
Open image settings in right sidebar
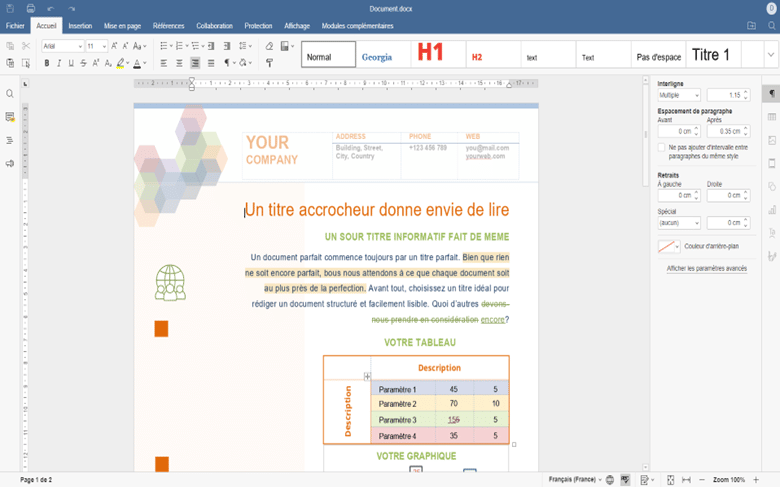coord(771,140)
